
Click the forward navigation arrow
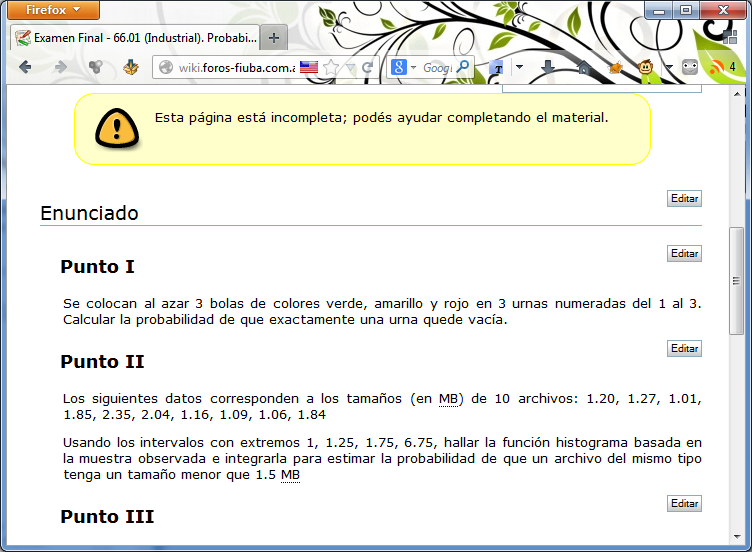[x=60, y=68]
